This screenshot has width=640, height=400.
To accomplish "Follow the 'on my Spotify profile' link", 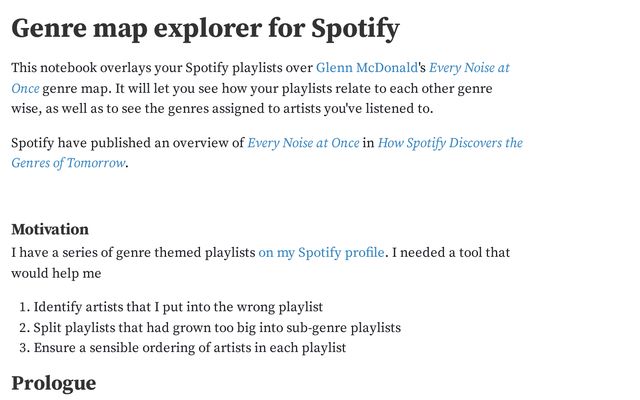I will 321,253.
